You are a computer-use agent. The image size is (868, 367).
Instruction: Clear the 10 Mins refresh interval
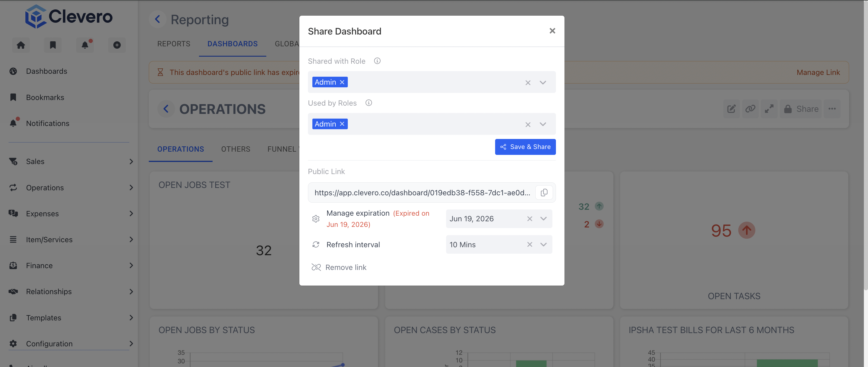(x=530, y=245)
